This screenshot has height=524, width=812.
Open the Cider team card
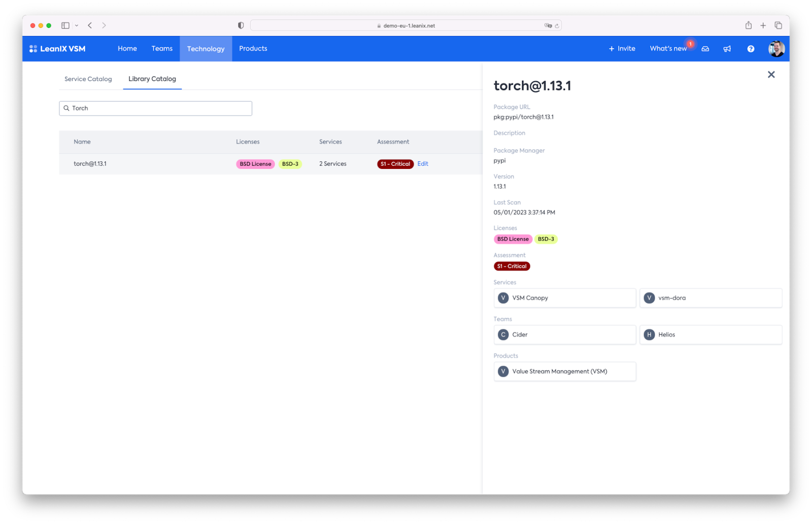pyautogui.click(x=565, y=335)
